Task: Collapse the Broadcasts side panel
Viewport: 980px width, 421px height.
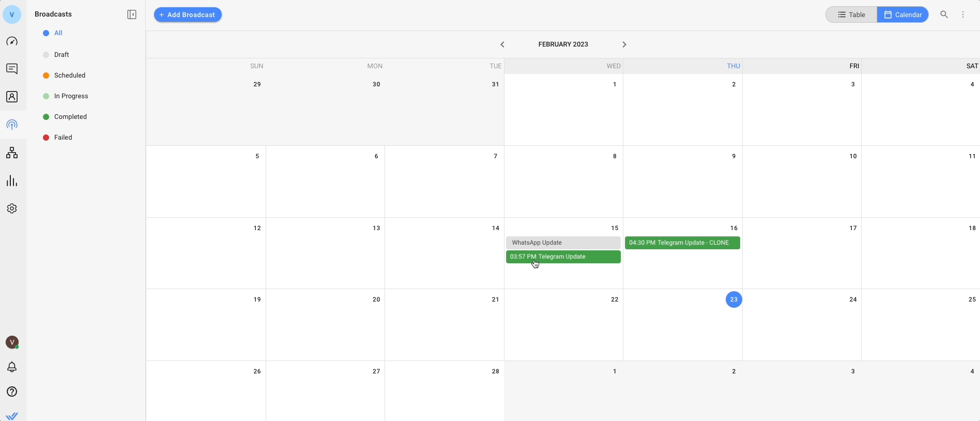Action: [x=132, y=14]
